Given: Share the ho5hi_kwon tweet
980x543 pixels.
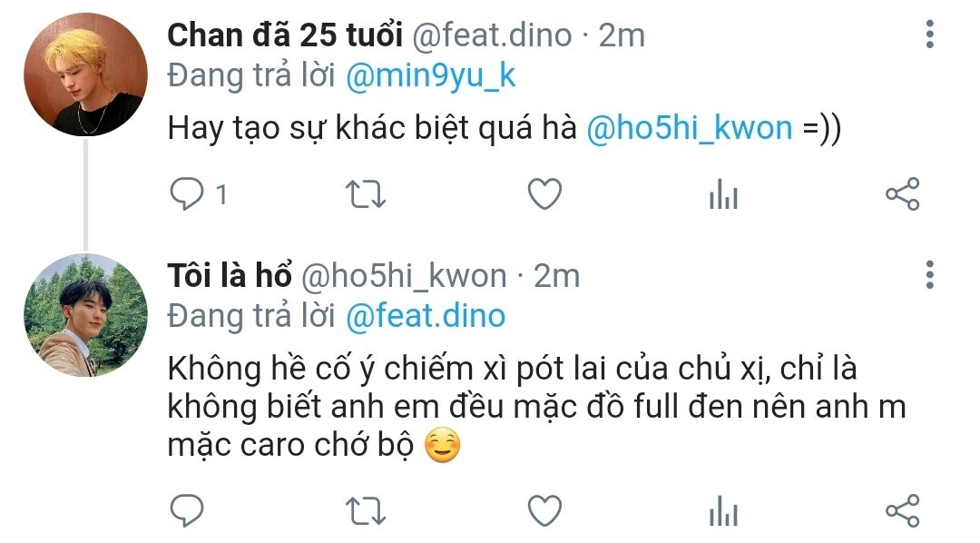Looking at the screenshot, I should coord(903,510).
